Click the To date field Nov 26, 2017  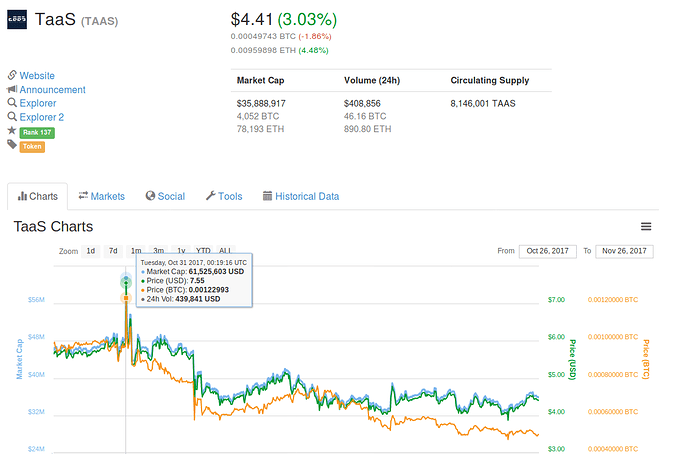(x=624, y=251)
